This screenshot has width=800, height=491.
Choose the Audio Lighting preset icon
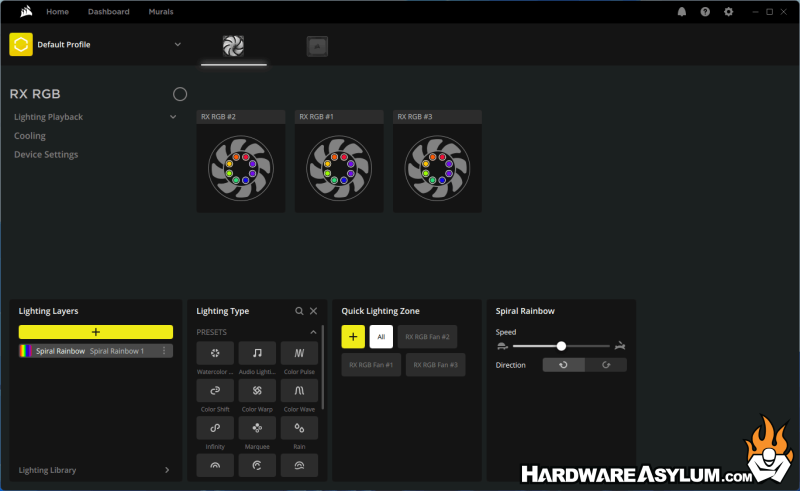(x=257, y=353)
